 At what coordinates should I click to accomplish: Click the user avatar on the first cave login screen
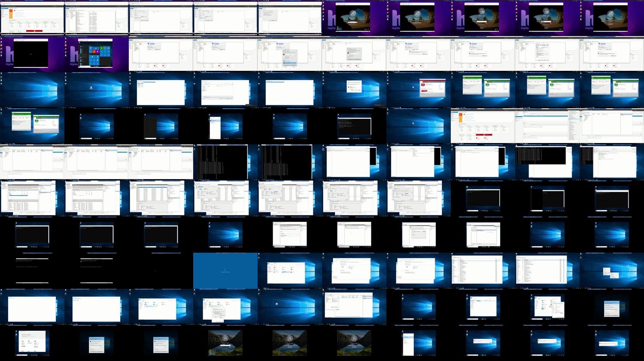click(353, 14)
